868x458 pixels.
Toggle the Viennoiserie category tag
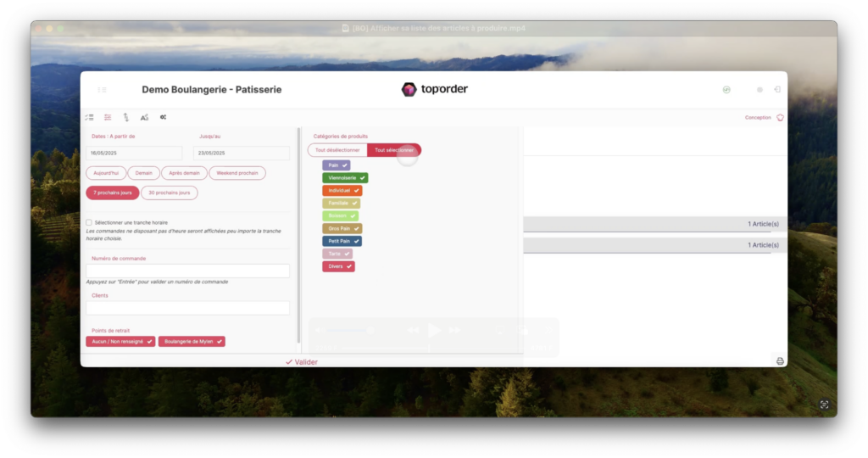345,178
